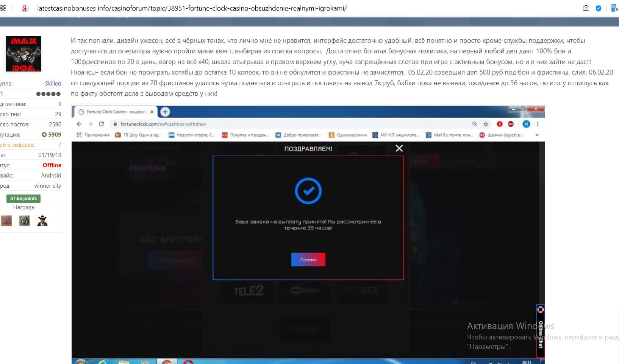619x364 pixels.
Task: Click the ABP adblock extension icon
Action: click(x=511, y=124)
